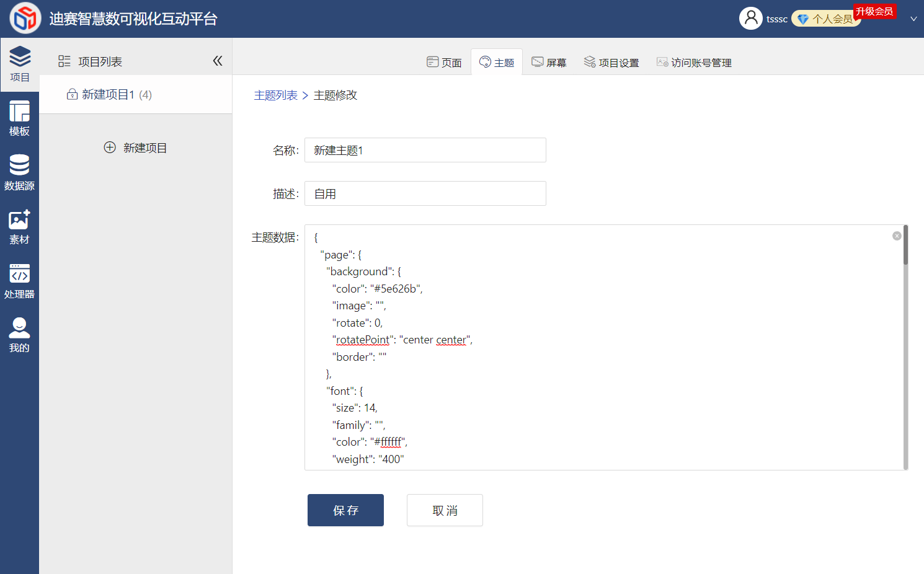Switch to the 屏幕 tab

coord(549,62)
